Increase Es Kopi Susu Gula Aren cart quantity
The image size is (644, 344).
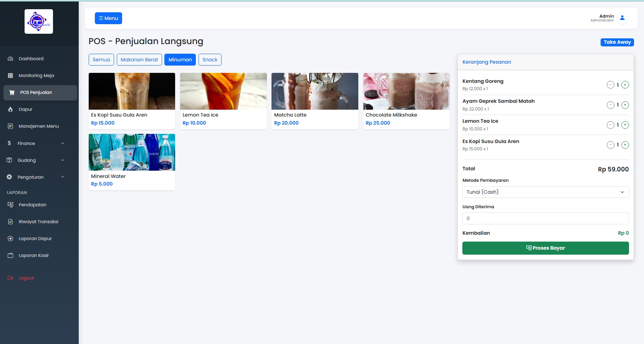(x=625, y=145)
